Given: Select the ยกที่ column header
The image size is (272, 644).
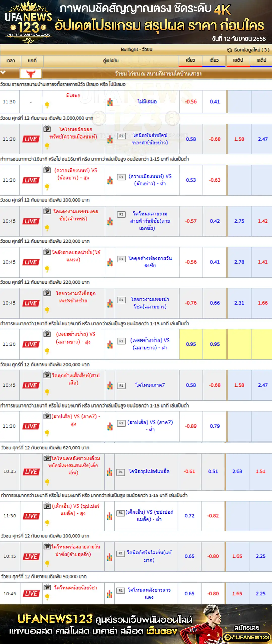Looking at the screenshot, I should (32, 61).
